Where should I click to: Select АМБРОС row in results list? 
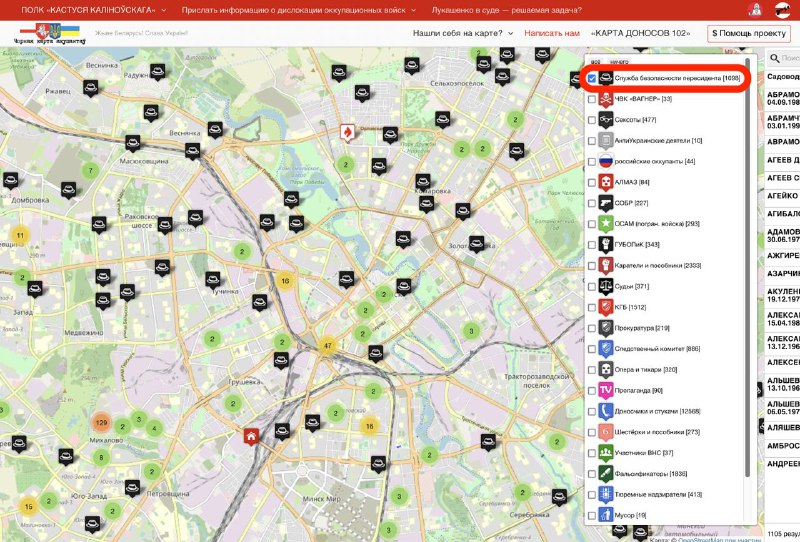(783, 446)
